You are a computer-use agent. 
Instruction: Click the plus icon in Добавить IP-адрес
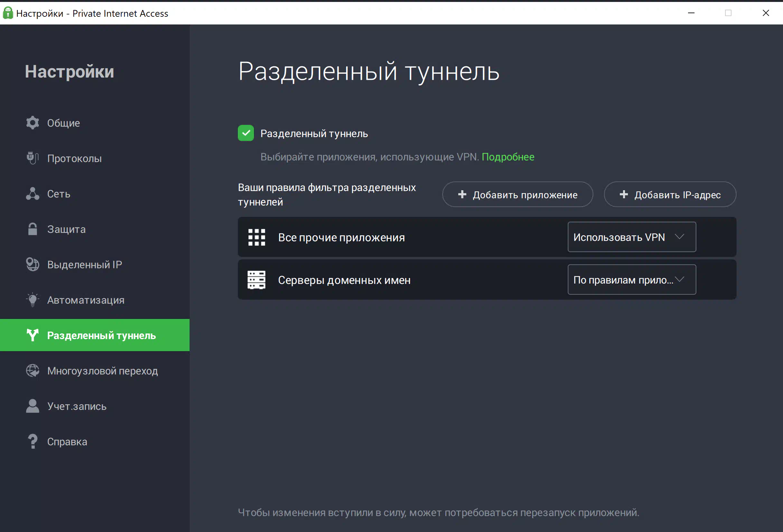(x=624, y=194)
